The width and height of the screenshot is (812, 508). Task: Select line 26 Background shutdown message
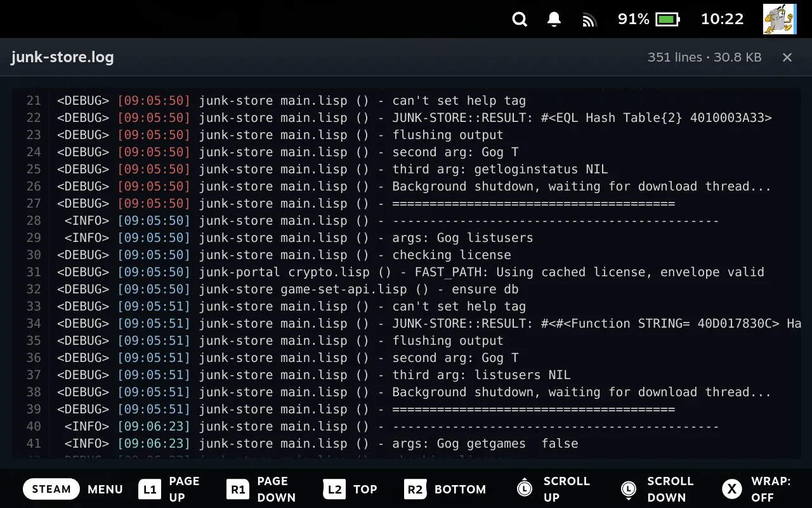[x=406, y=186]
